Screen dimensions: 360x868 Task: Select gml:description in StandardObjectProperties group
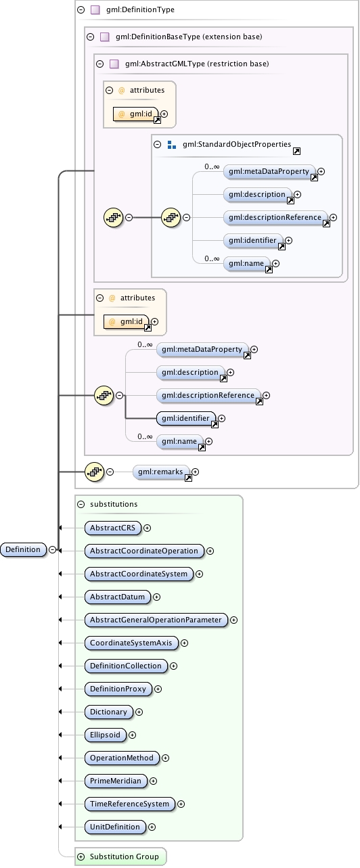click(x=258, y=195)
